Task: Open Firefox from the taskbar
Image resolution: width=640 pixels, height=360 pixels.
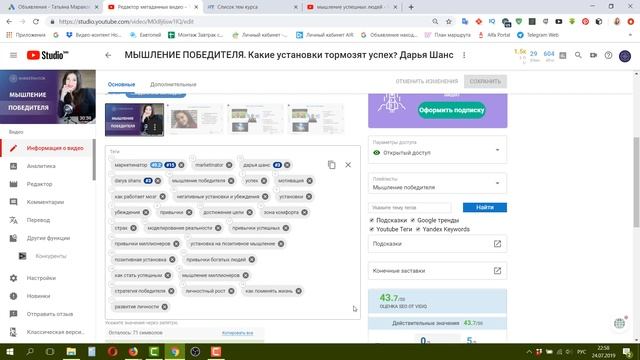Action: pos(133,351)
